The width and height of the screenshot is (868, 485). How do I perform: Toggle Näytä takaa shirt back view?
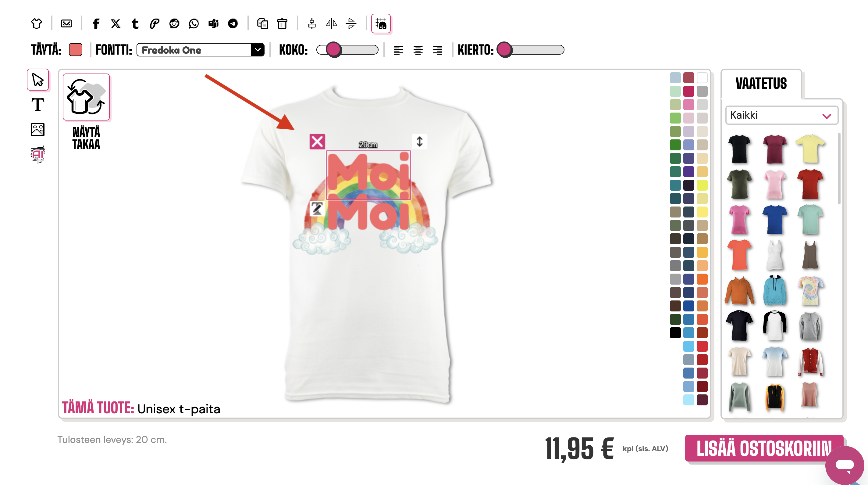[86, 98]
